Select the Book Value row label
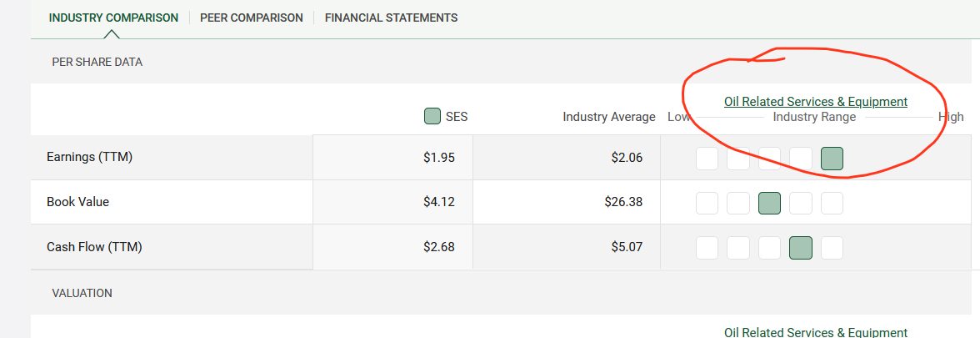 [x=78, y=202]
